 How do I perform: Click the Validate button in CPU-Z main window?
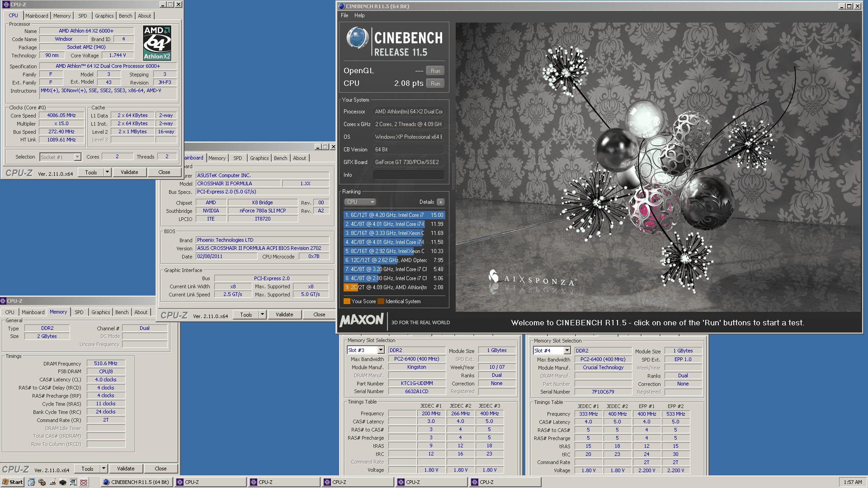(x=129, y=172)
